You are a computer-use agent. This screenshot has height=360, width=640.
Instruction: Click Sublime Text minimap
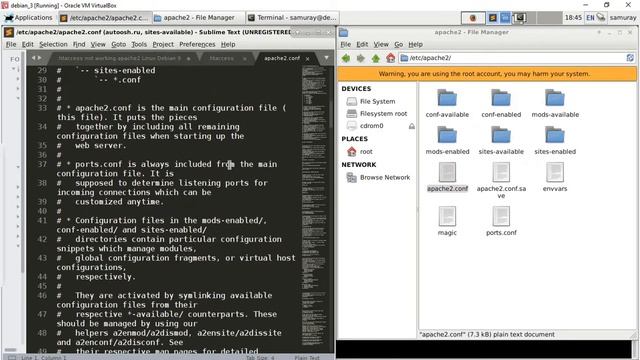pos(314,208)
